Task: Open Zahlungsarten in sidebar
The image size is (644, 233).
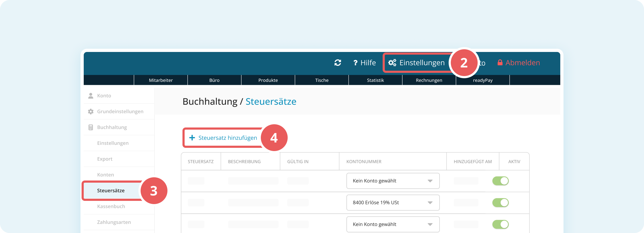Action: pos(119,222)
